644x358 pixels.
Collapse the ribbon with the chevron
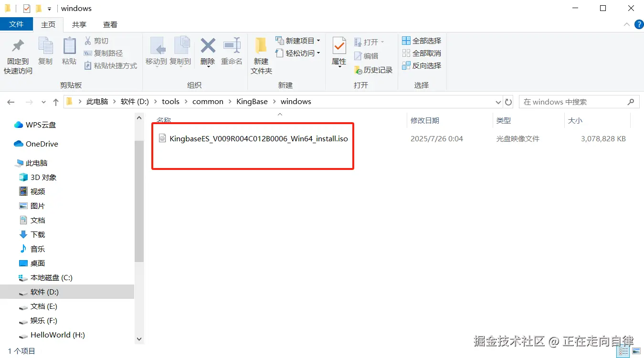(x=627, y=24)
